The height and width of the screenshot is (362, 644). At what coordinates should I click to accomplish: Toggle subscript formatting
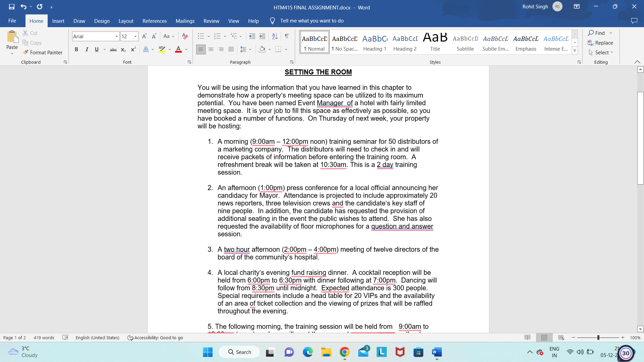pos(123,50)
